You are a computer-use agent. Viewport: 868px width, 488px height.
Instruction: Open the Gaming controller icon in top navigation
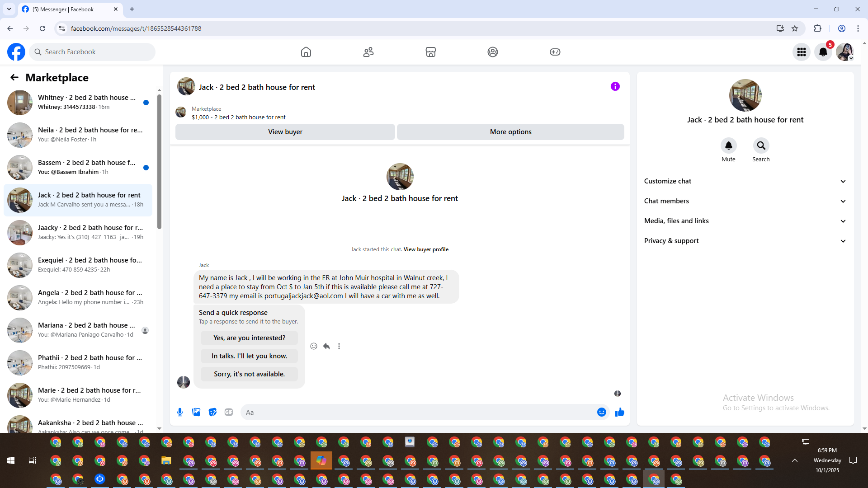pyautogui.click(x=555, y=52)
